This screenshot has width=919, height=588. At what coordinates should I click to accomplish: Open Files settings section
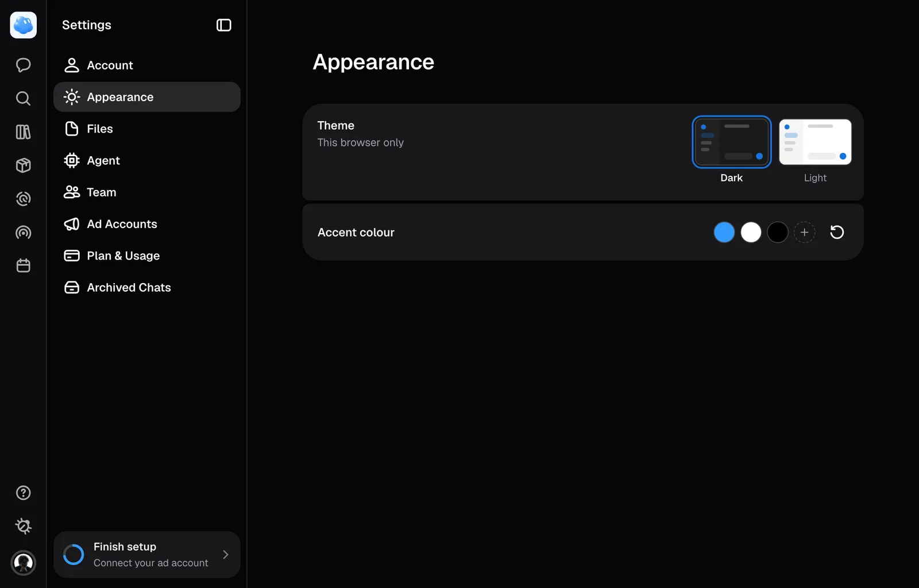click(x=147, y=129)
